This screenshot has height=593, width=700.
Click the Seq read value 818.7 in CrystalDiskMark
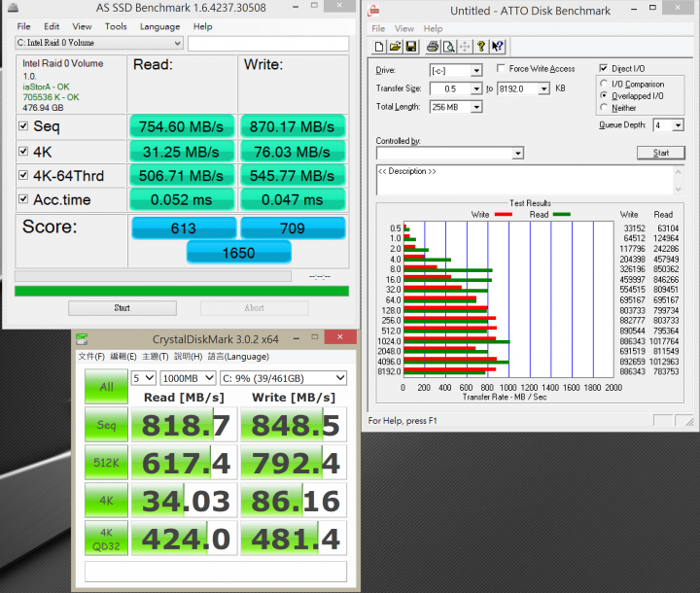tap(185, 425)
